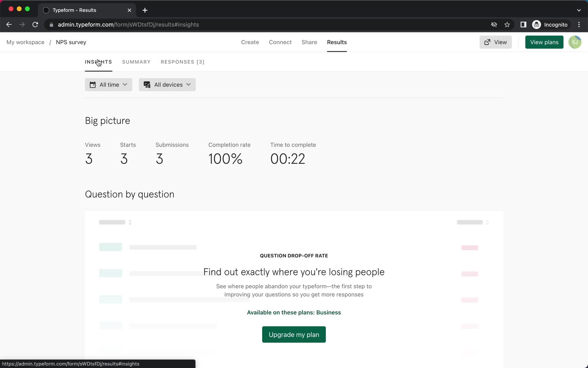The height and width of the screenshot is (368, 588).
Task: Open the Chrome three-dot menu
Action: pos(579,25)
